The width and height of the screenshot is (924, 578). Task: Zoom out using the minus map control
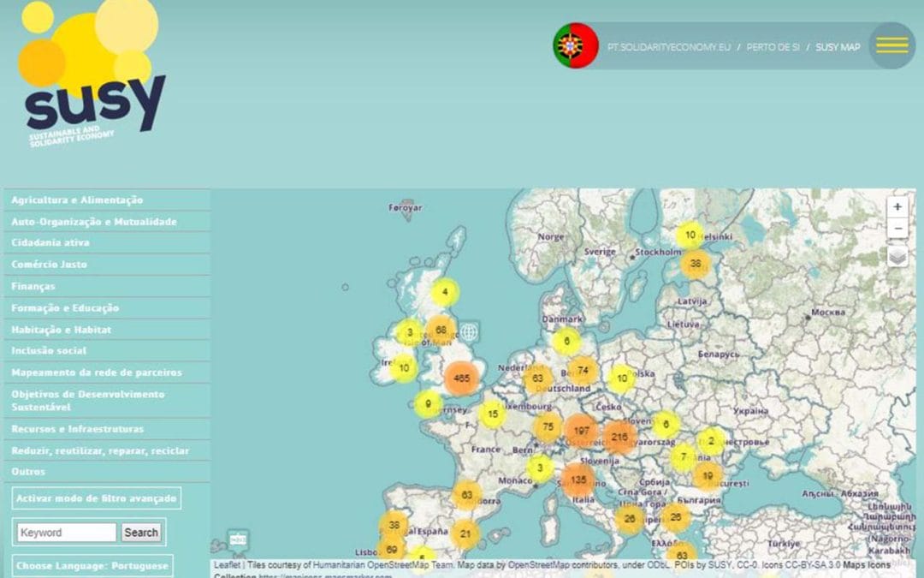897,229
